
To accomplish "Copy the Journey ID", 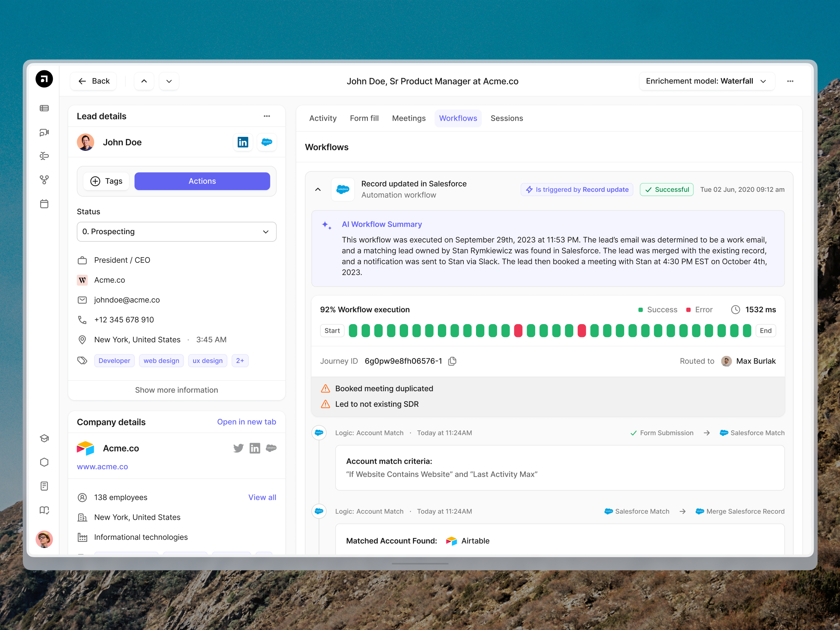I will (452, 361).
